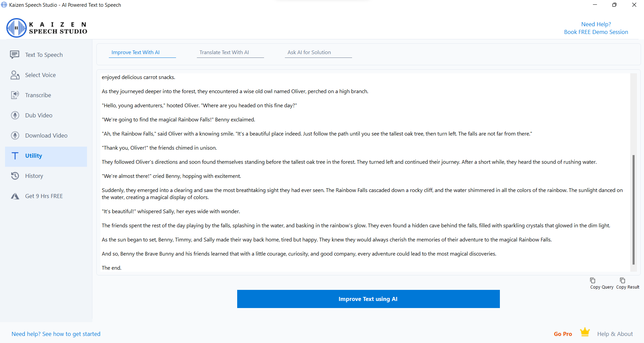
Task: Open the Ask AI for Solution tab
Action: pyautogui.click(x=309, y=52)
